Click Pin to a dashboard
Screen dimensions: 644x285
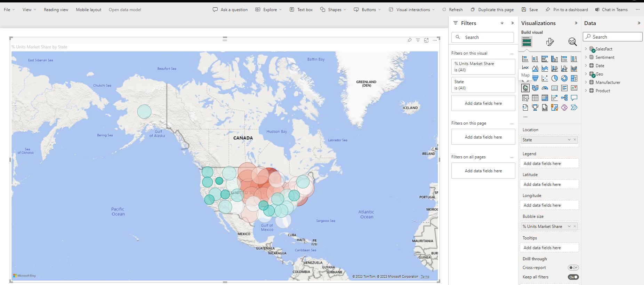pyautogui.click(x=567, y=10)
